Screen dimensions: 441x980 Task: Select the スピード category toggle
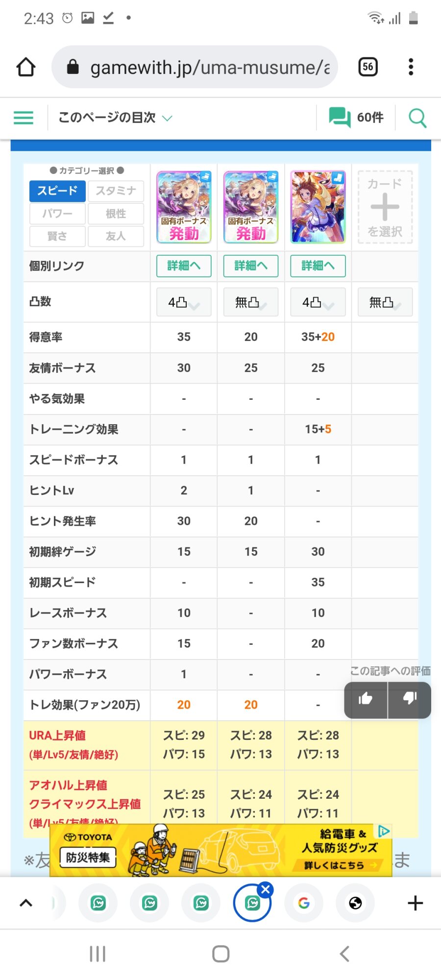tap(57, 191)
